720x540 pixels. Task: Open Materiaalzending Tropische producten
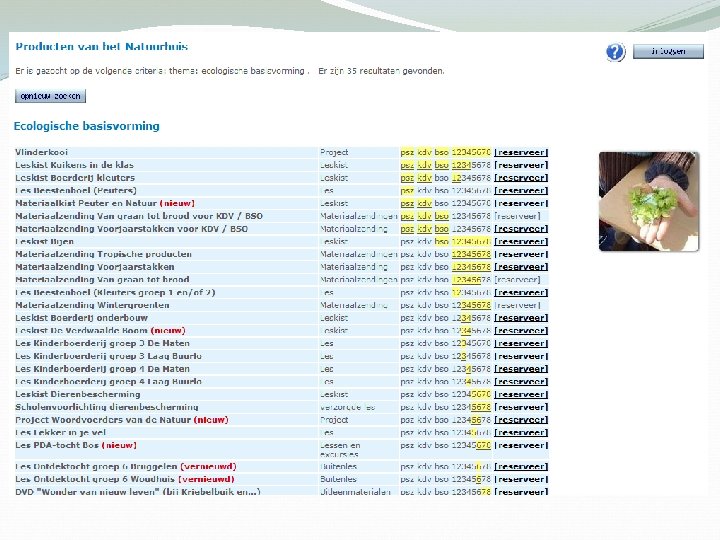(103, 254)
